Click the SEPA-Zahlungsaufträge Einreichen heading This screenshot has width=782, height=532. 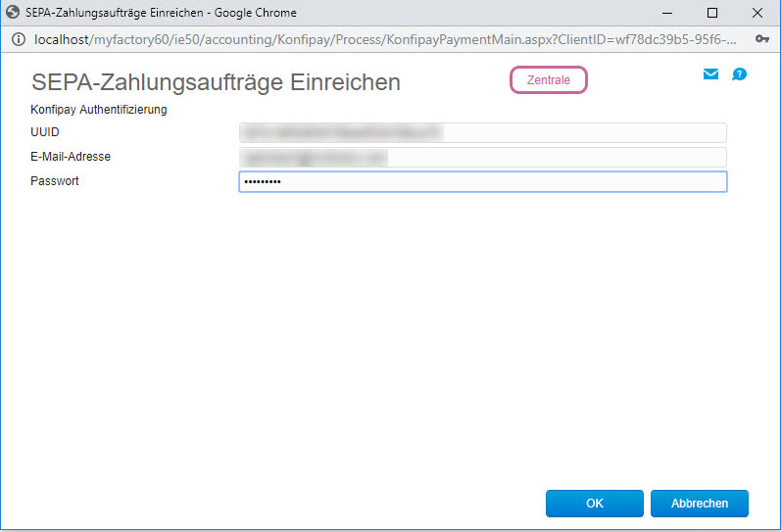coord(216,82)
